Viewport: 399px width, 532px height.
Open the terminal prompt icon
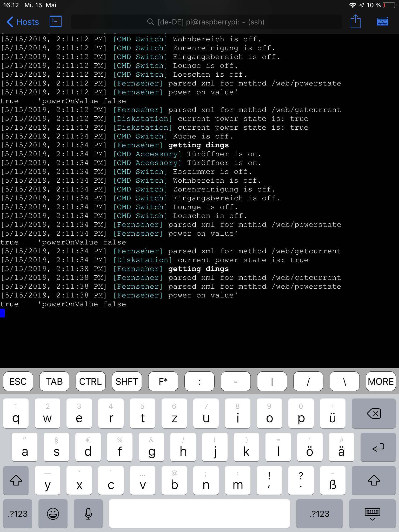point(56,22)
